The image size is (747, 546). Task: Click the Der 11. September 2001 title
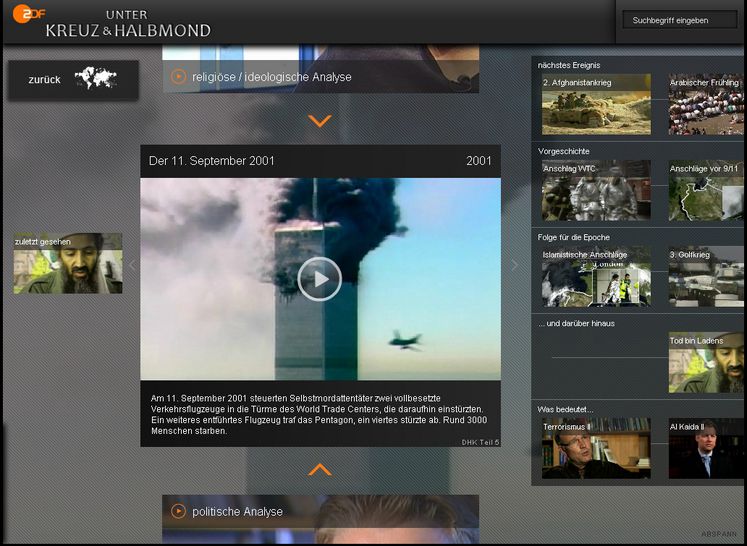[212, 161]
